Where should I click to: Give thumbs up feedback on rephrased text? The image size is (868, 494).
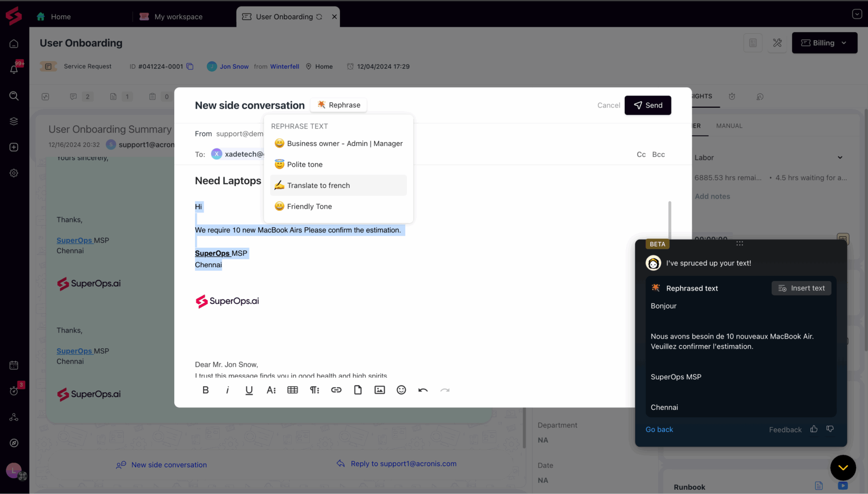point(814,429)
